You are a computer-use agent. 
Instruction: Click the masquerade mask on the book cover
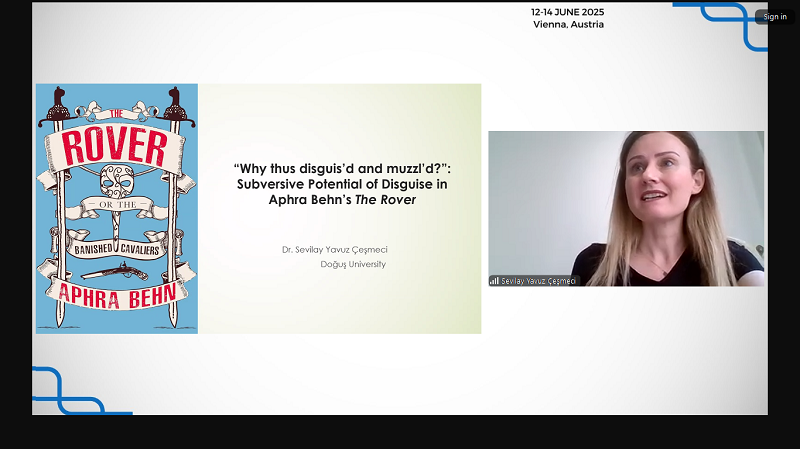(x=116, y=183)
